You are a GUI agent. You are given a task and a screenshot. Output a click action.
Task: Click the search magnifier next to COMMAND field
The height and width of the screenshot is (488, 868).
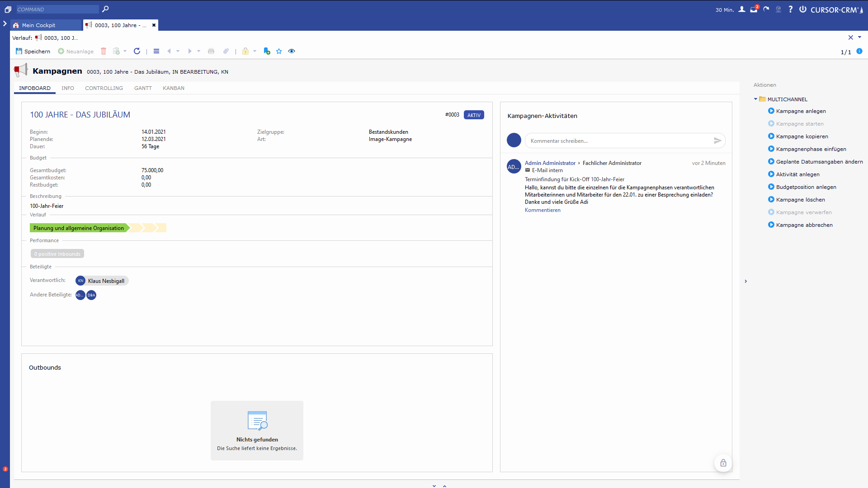pyautogui.click(x=105, y=9)
